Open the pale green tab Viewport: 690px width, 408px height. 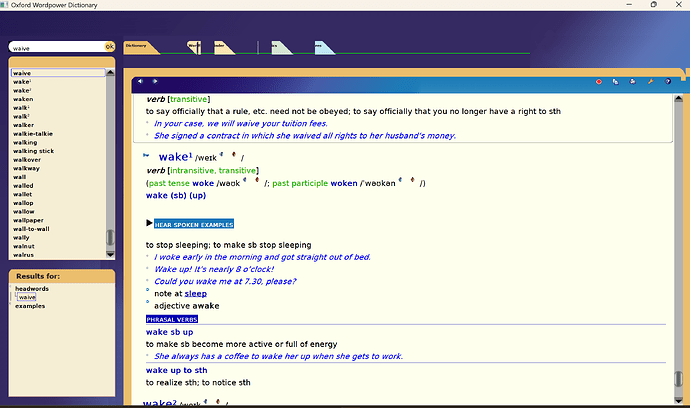point(281,48)
